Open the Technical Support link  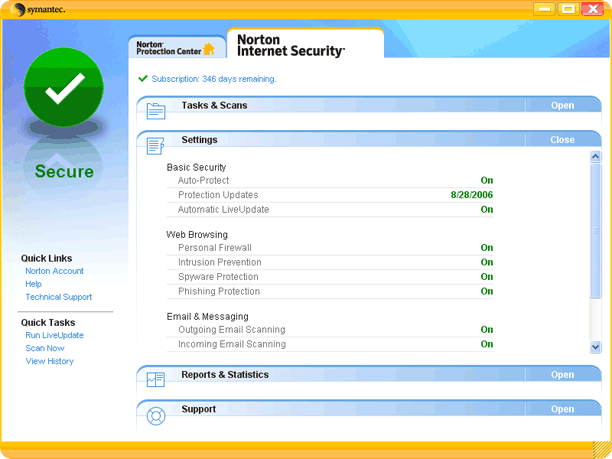click(59, 297)
